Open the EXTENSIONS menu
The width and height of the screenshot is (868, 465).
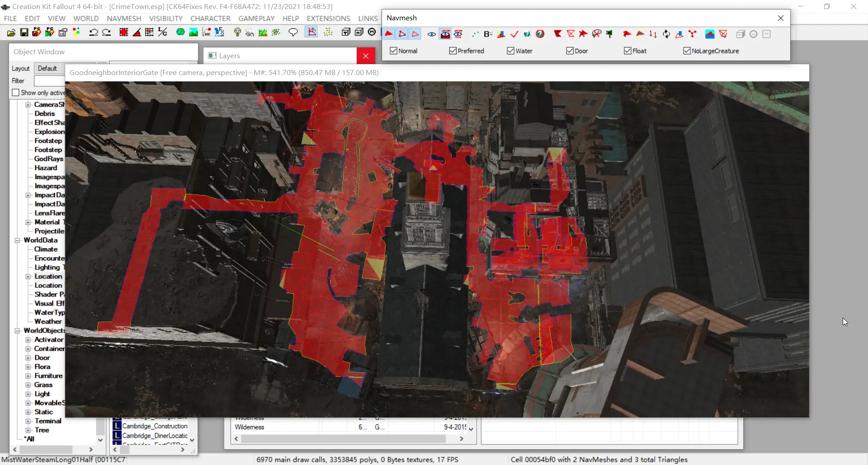(328, 19)
